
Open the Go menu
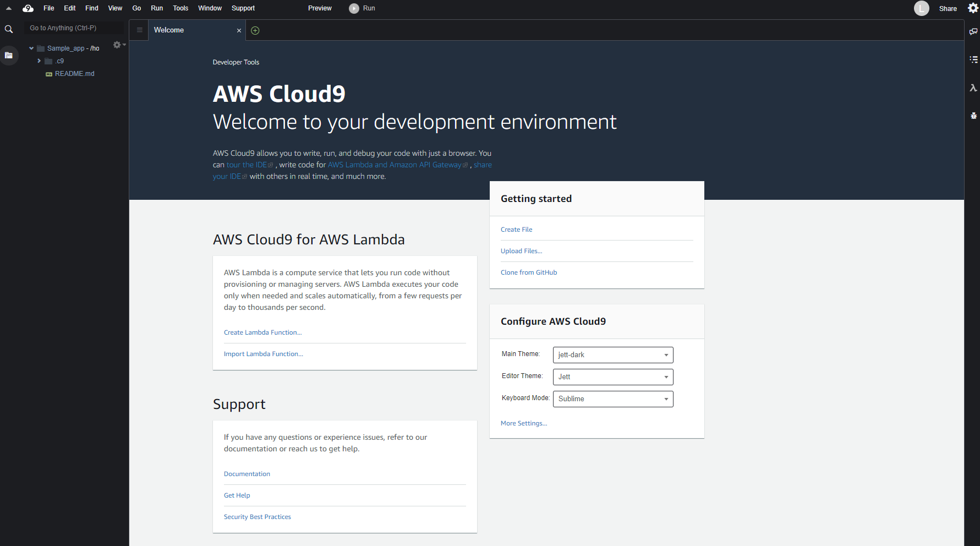(x=136, y=8)
